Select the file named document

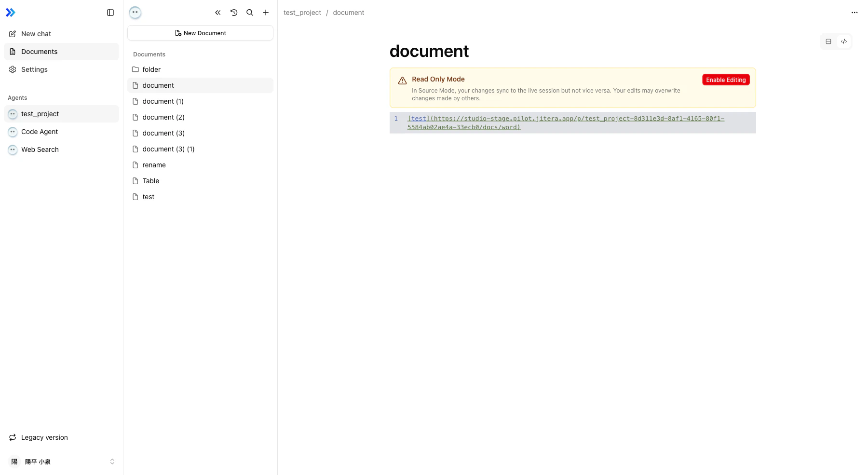pyautogui.click(x=200, y=85)
